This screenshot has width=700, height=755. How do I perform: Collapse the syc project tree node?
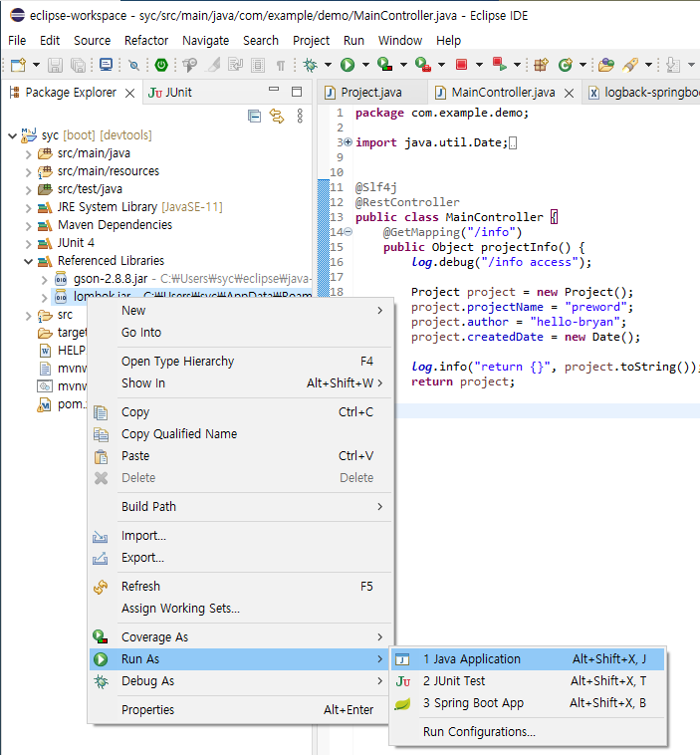[x=13, y=135]
